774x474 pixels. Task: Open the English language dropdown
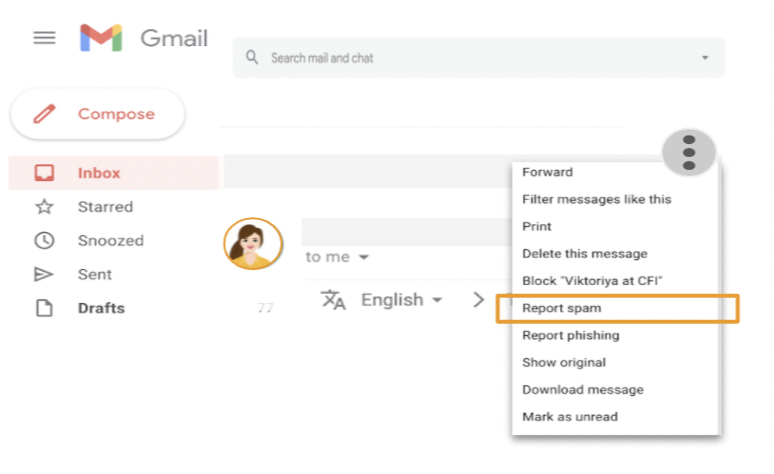pos(401,300)
